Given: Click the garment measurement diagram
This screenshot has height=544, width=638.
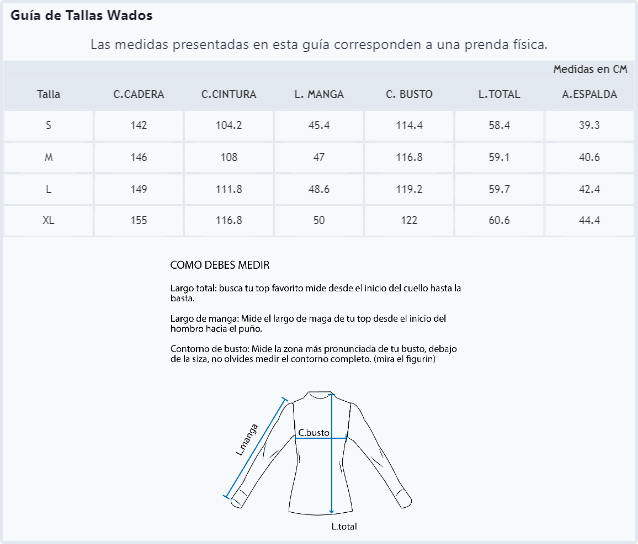Looking at the screenshot, I should [x=318, y=454].
